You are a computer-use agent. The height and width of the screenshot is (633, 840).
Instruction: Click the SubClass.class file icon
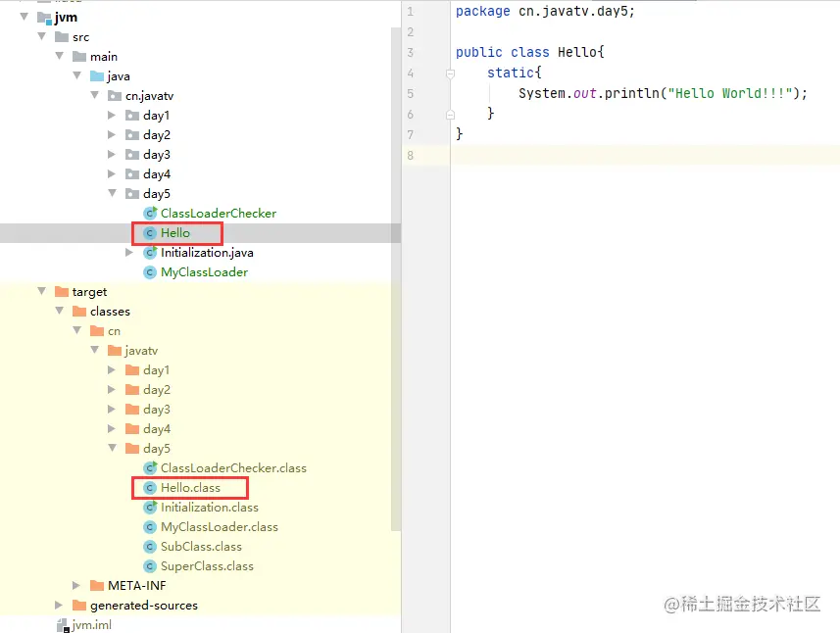tap(150, 547)
